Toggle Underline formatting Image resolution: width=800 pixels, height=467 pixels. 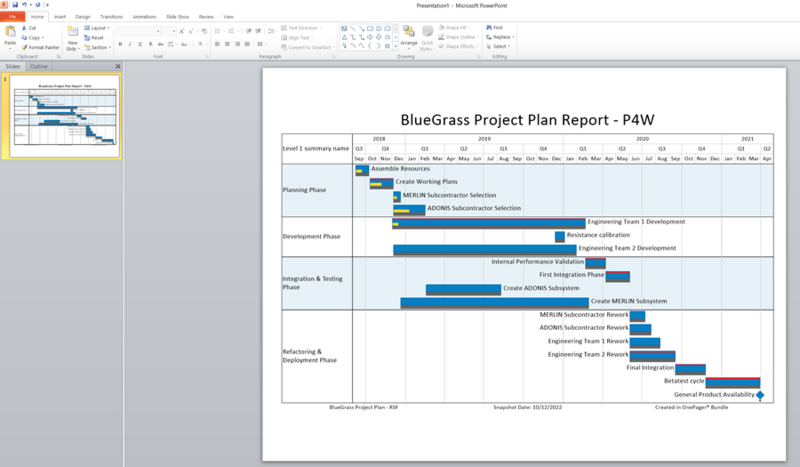(140, 44)
